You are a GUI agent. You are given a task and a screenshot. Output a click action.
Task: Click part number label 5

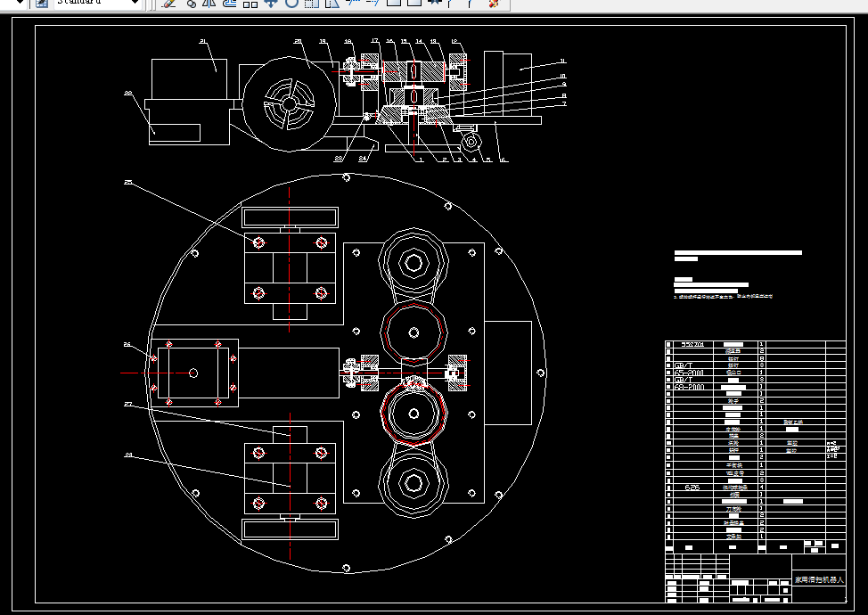point(488,160)
